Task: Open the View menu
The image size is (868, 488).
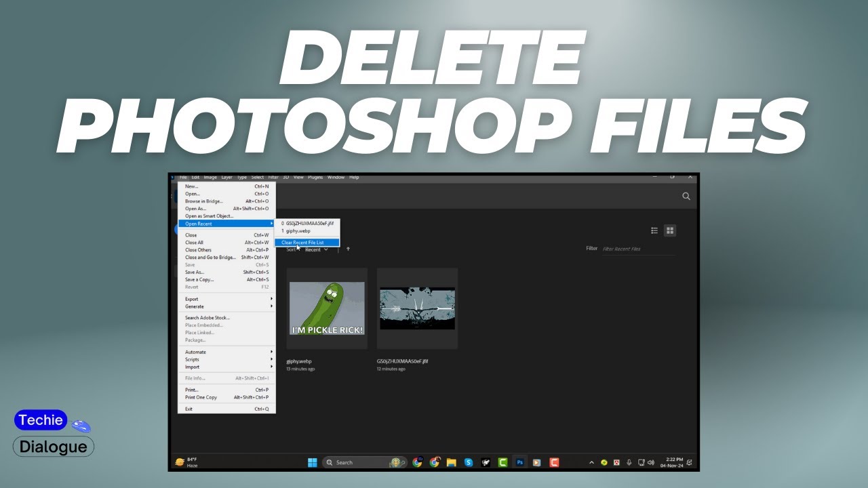Action: (x=298, y=178)
